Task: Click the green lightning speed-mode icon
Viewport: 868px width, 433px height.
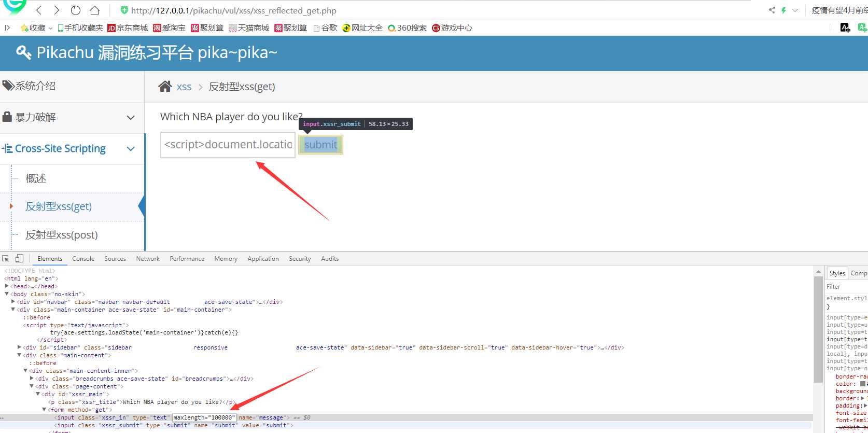Action: pyautogui.click(x=783, y=10)
